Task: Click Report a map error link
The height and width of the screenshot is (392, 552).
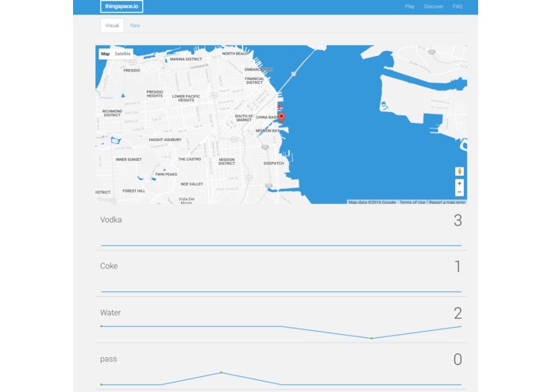Action: (447, 202)
